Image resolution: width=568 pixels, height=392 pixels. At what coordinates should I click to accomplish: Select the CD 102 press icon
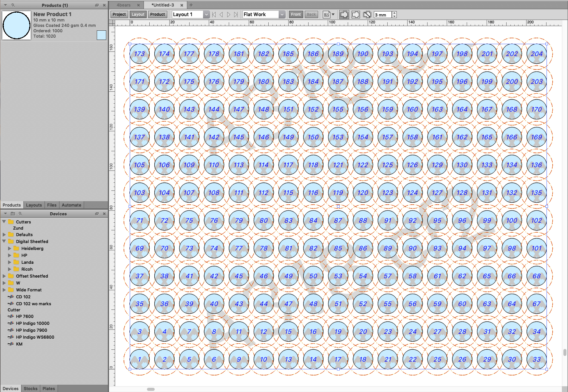click(11, 297)
